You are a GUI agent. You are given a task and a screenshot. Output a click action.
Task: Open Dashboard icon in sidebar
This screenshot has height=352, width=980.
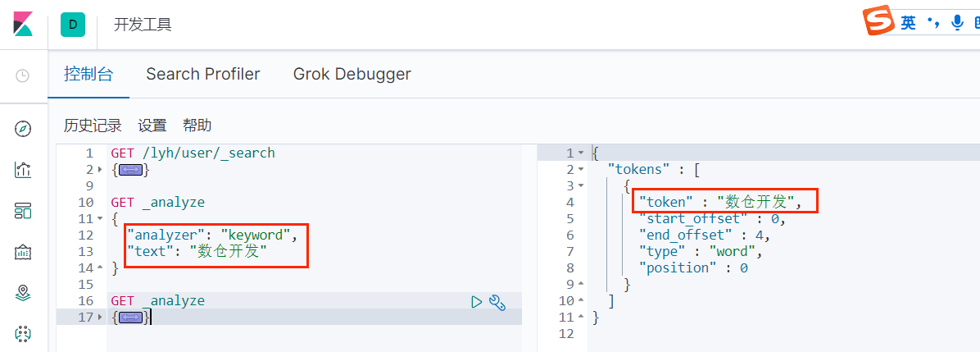click(x=22, y=211)
